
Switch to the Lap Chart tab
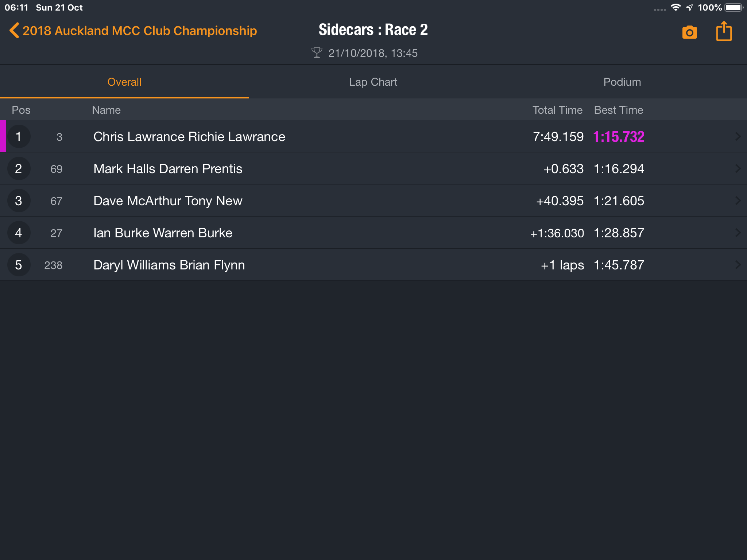(373, 82)
